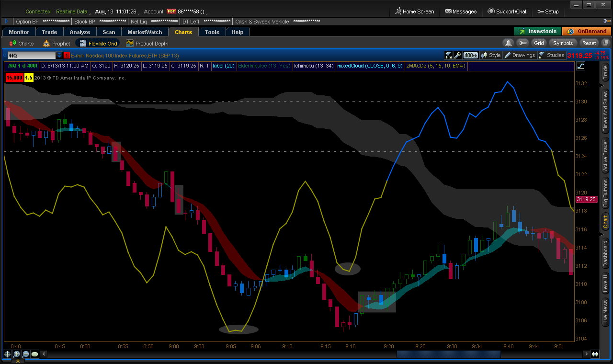Expand the account info bar arrow
Viewport: 613px width, 364px height.
[6, 22]
